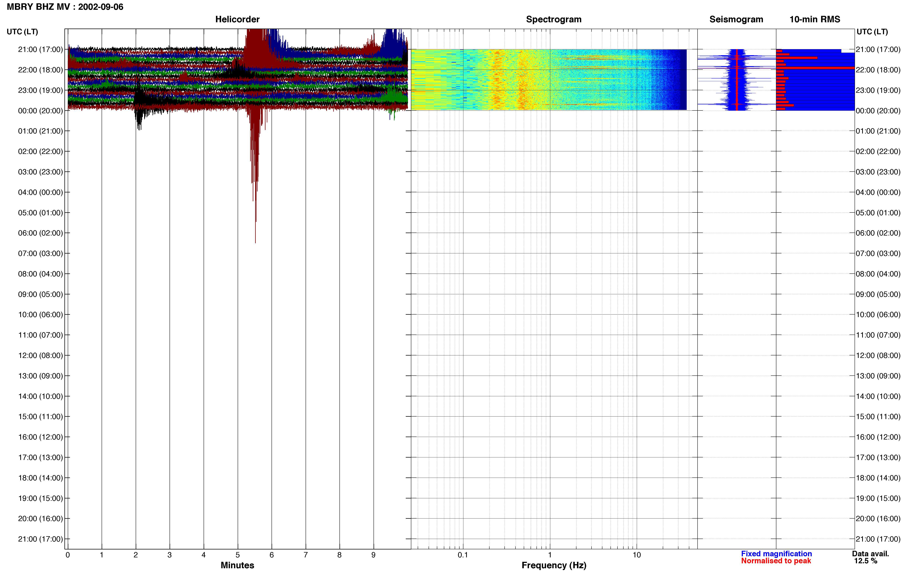The height and width of the screenshot is (578, 924).
Task: Click the longest red RMS bar at 22:00
Action: pos(815,68)
